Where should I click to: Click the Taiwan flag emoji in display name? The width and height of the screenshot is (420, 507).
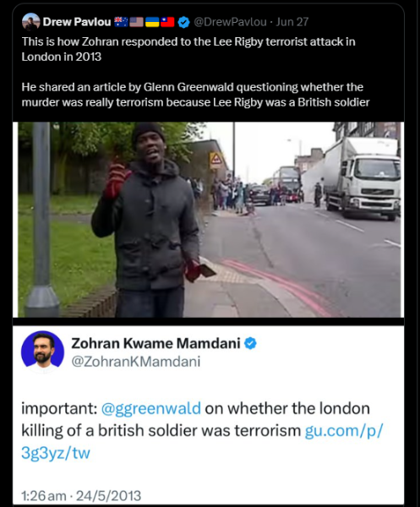point(167,22)
